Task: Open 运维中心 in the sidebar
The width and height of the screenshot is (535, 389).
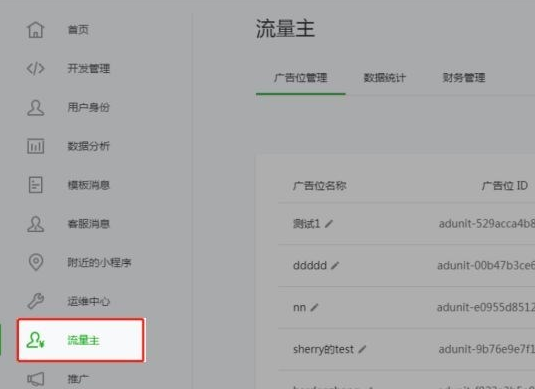Action: (x=89, y=301)
